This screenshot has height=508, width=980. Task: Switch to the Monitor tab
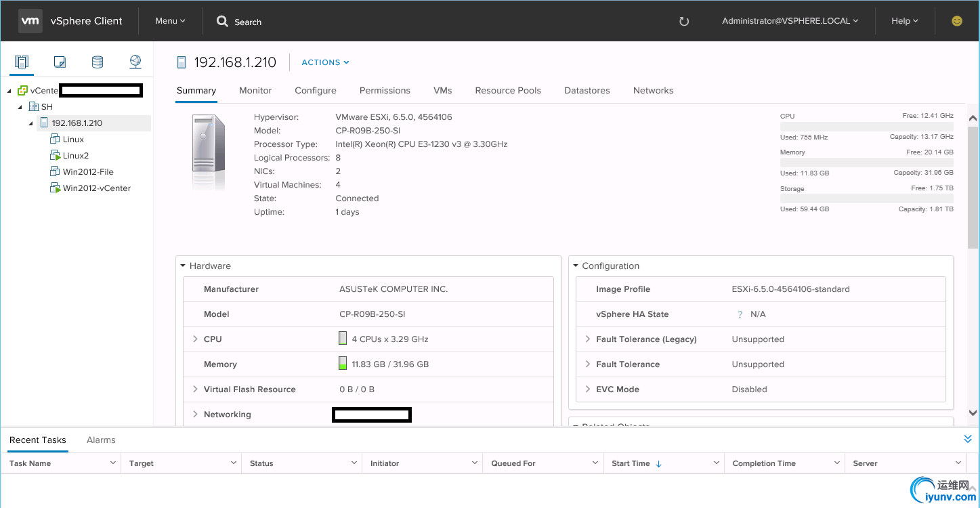[255, 91]
